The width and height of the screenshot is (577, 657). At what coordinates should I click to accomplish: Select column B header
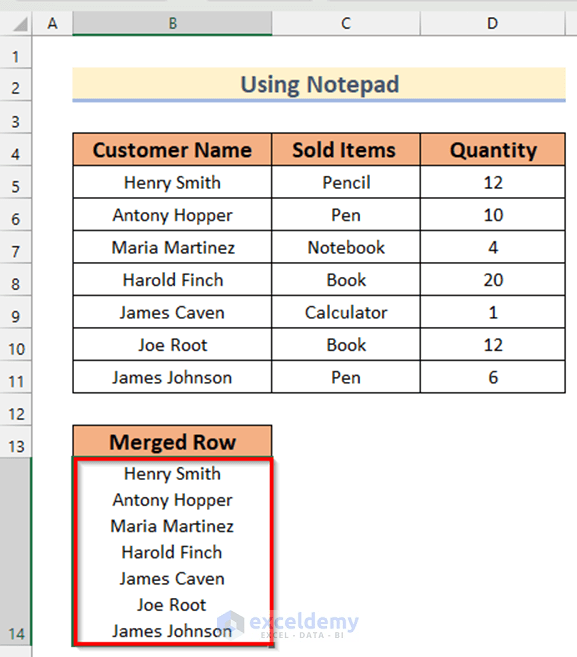pos(172,23)
